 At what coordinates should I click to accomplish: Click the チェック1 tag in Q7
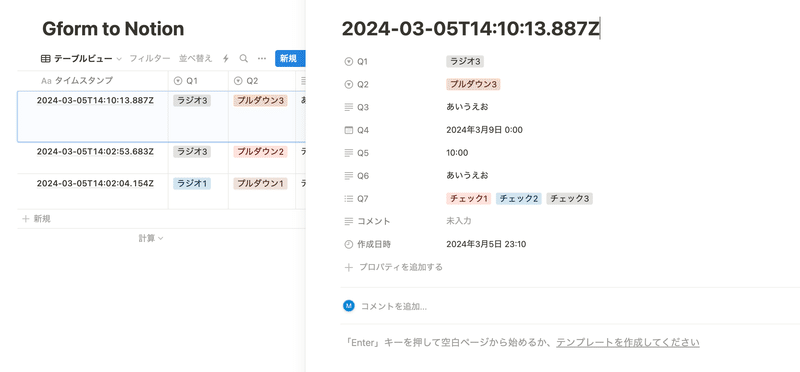click(468, 199)
